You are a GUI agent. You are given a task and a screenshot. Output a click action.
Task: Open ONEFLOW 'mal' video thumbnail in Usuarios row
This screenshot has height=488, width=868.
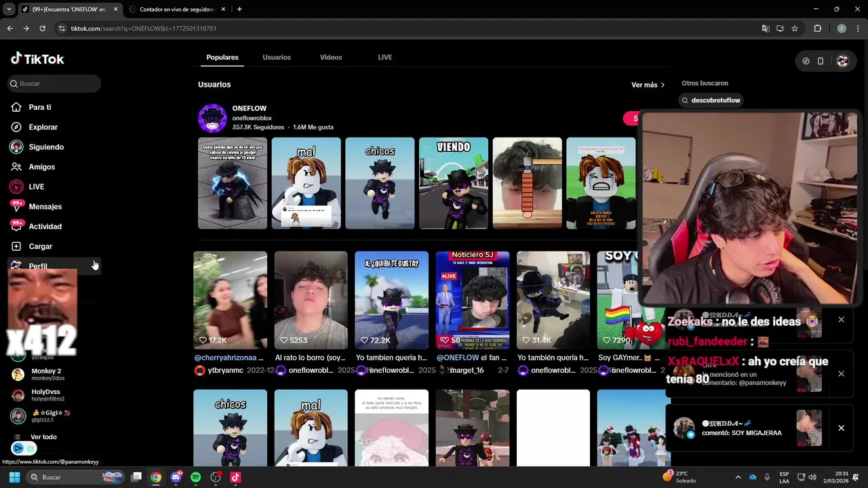[306, 183]
